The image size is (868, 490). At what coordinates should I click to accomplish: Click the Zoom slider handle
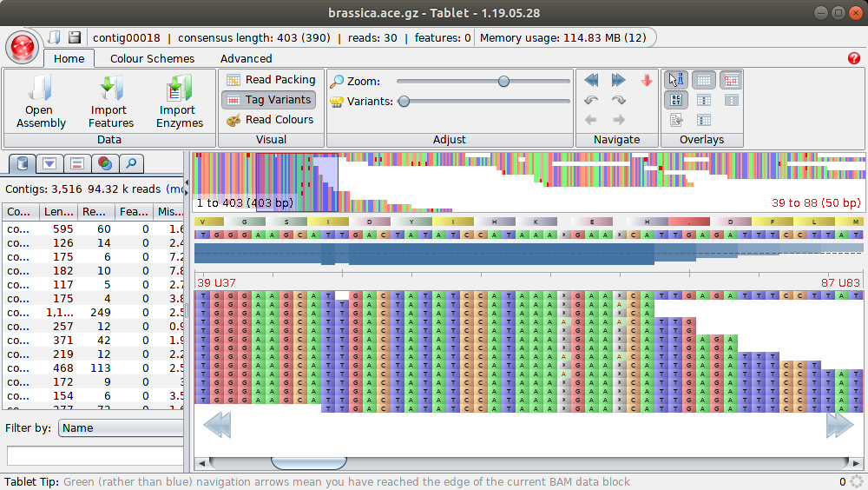pyautogui.click(x=503, y=81)
